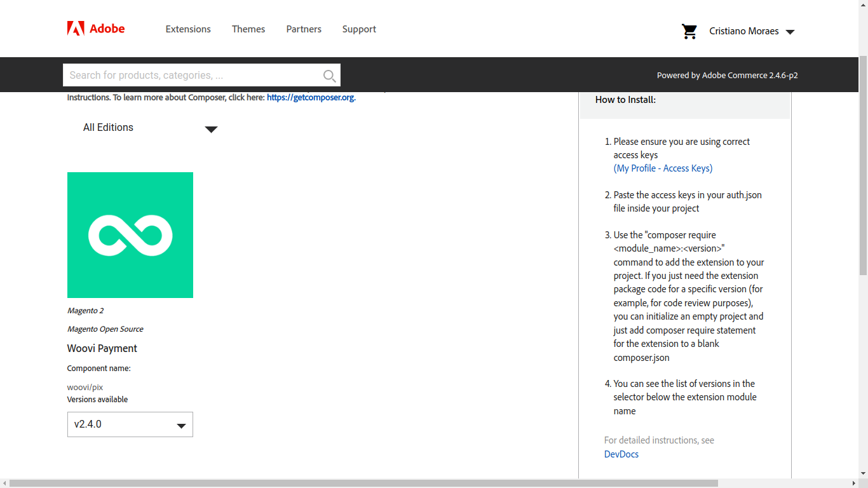
Task: Click the scroll right arrow
Action: [854, 484]
